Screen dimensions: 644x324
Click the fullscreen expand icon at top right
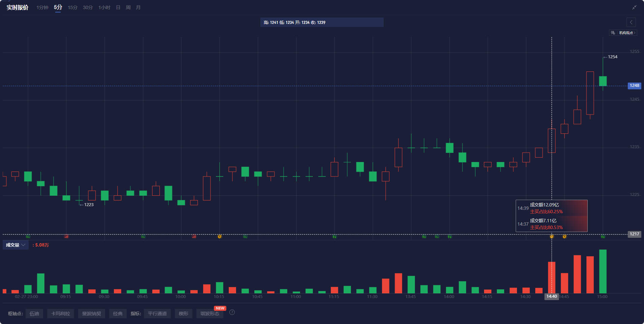pos(635,7)
